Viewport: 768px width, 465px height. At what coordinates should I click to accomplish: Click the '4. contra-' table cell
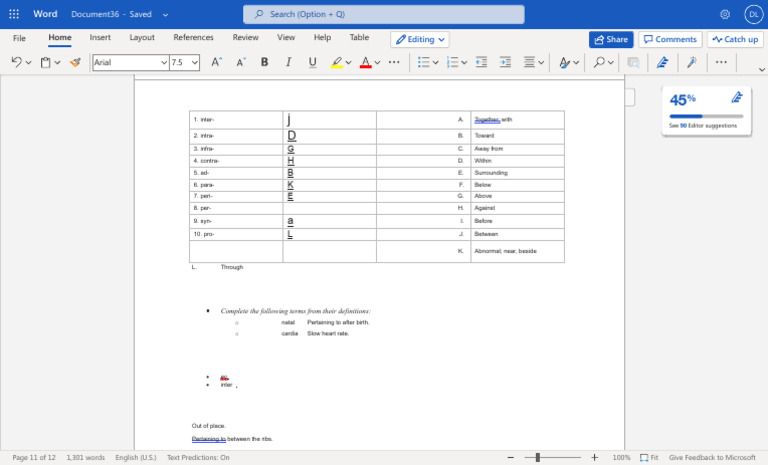(x=236, y=161)
